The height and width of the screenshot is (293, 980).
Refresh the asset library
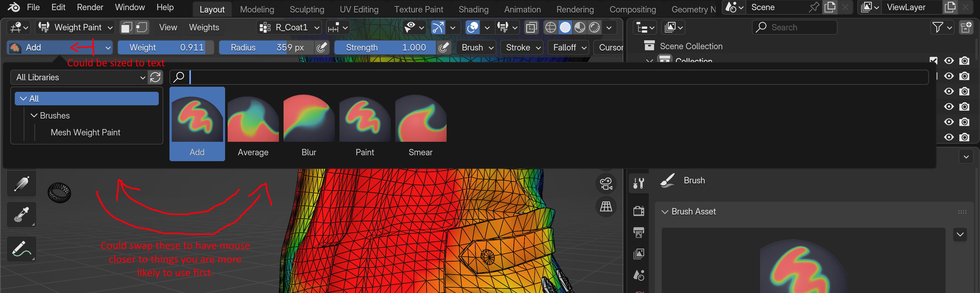(x=155, y=78)
